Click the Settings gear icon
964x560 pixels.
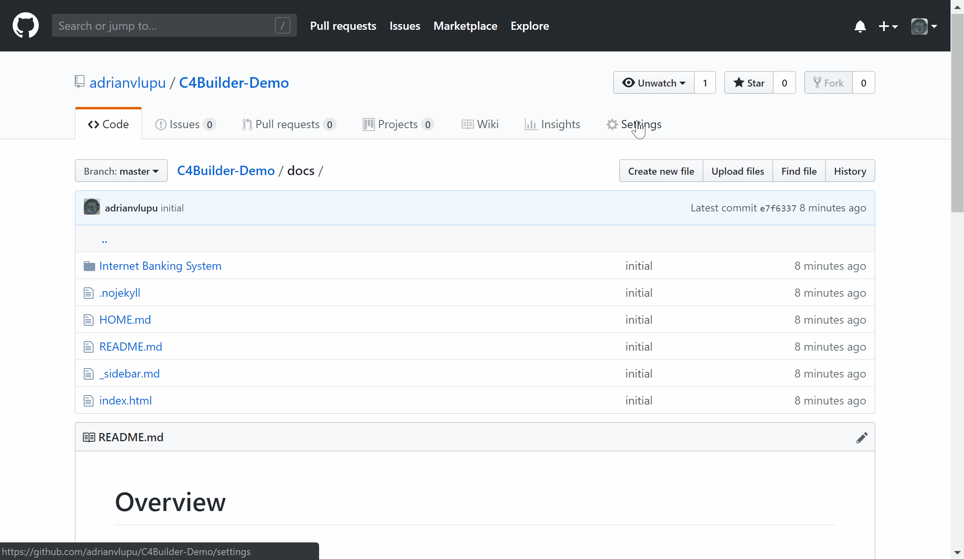tap(610, 124)
